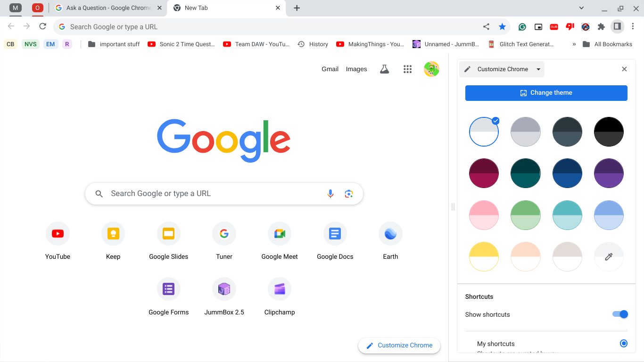This screenshot has height=362, width=644.
Task: Select the yellow theme color swatch
Action: pos(484,256)
